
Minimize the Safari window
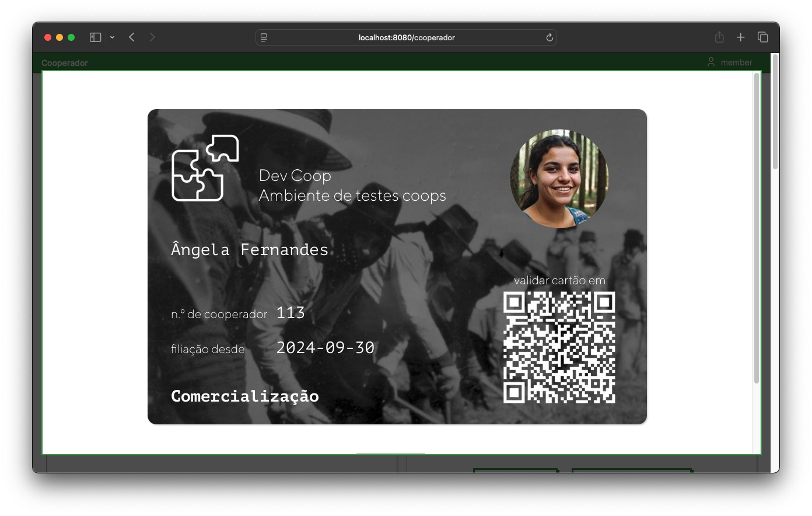(60, 37)
